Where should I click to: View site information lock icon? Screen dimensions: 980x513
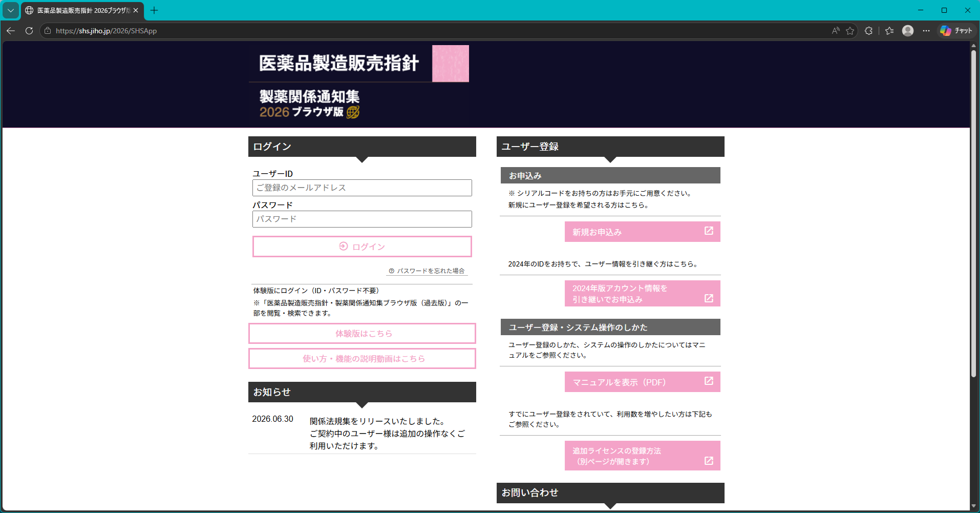48,31
